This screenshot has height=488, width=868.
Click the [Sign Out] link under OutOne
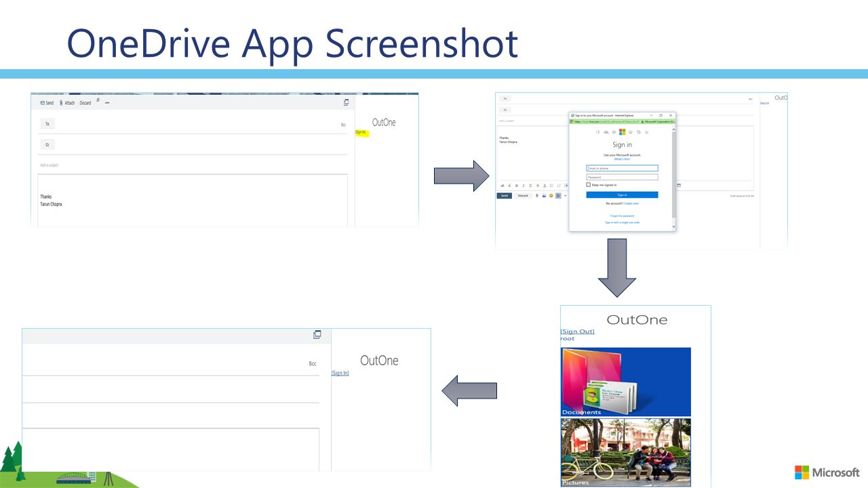578,331
